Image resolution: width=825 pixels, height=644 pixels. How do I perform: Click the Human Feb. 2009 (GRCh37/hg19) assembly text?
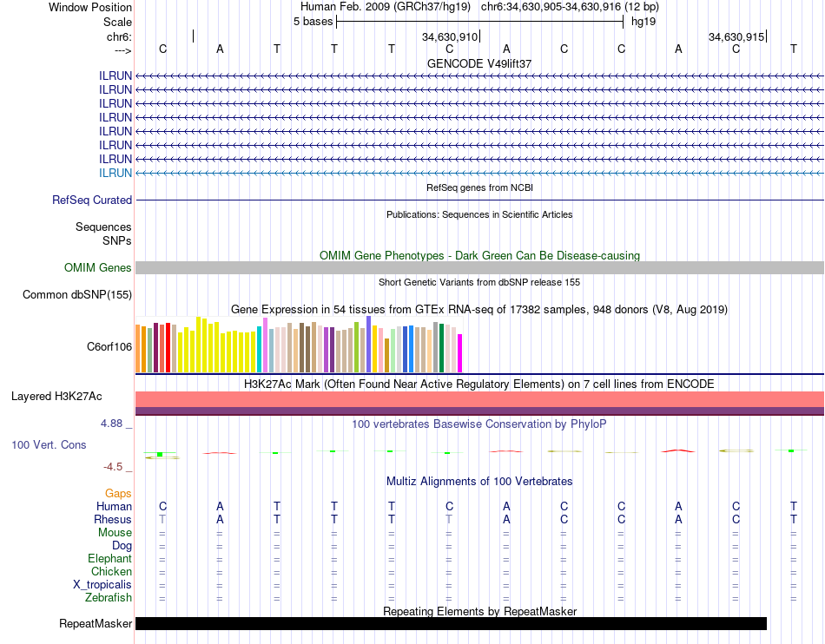pyautogui.click(x=386, y=7)
